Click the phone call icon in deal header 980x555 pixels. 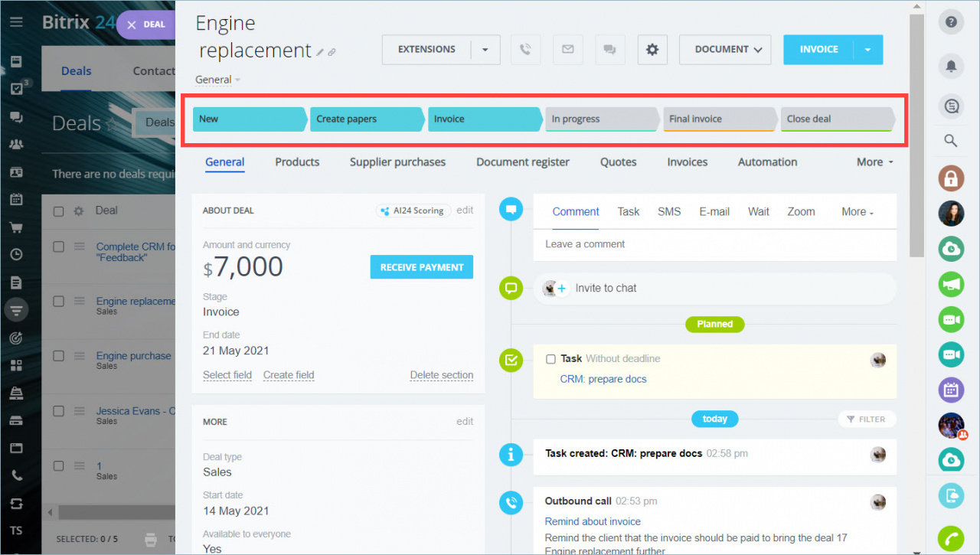525,50
